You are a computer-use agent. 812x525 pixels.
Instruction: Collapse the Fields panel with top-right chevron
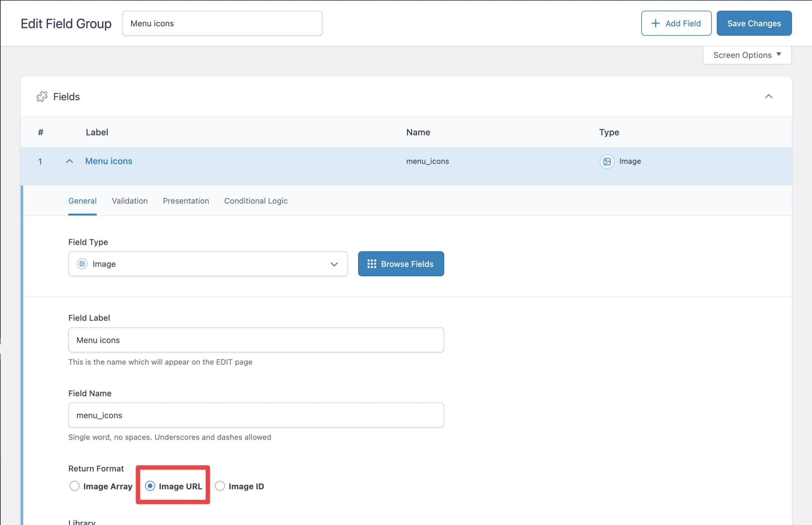coord(768,96)
